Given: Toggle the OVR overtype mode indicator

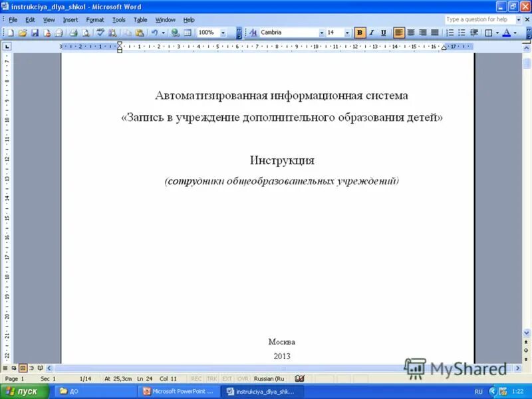Looking at the screenshot, I should (x=241, y=378).
